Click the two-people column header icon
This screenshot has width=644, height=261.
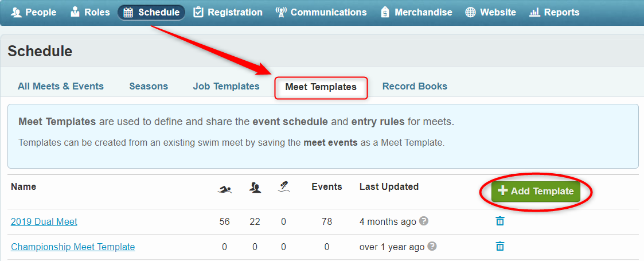tap(255, 187)
